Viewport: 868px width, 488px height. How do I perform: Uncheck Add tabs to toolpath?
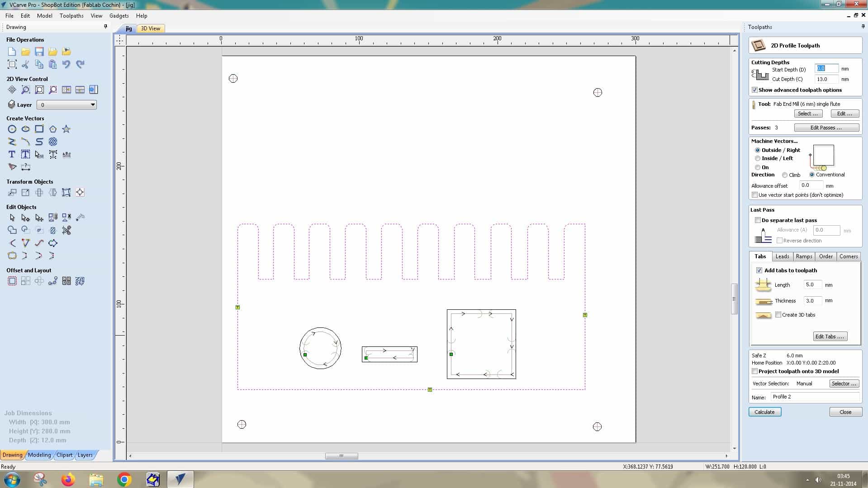(x=759, y=270)
